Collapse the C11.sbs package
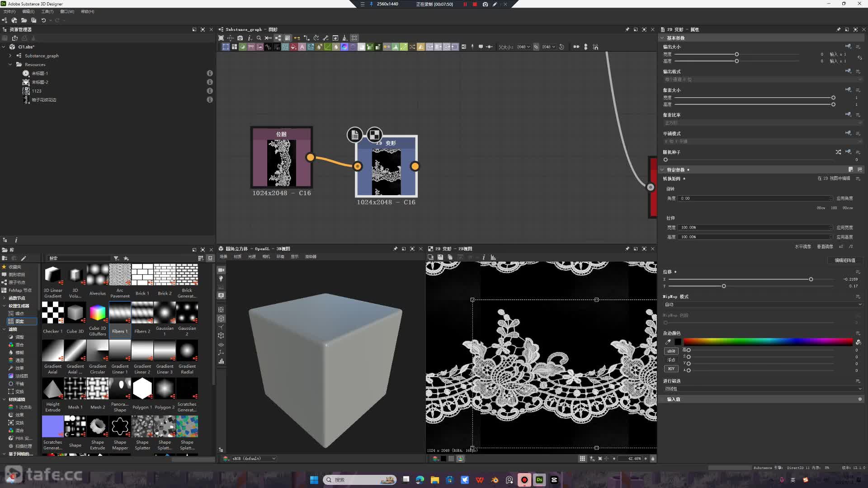This screenshot has height=488, width=868. tap(4, 47)
